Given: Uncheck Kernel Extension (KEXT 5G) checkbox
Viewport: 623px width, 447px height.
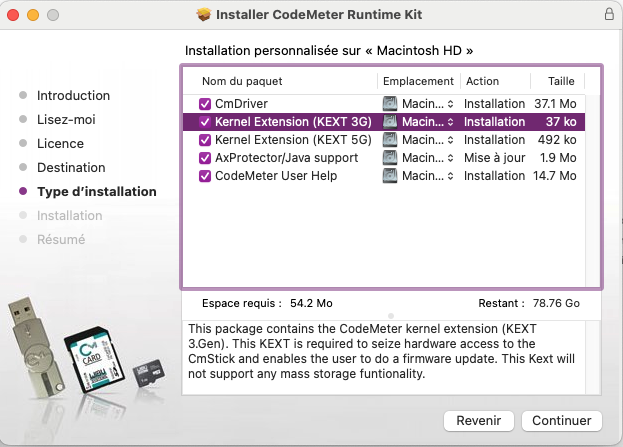Looking at the screenshot, I should click(x=205, y=140).
